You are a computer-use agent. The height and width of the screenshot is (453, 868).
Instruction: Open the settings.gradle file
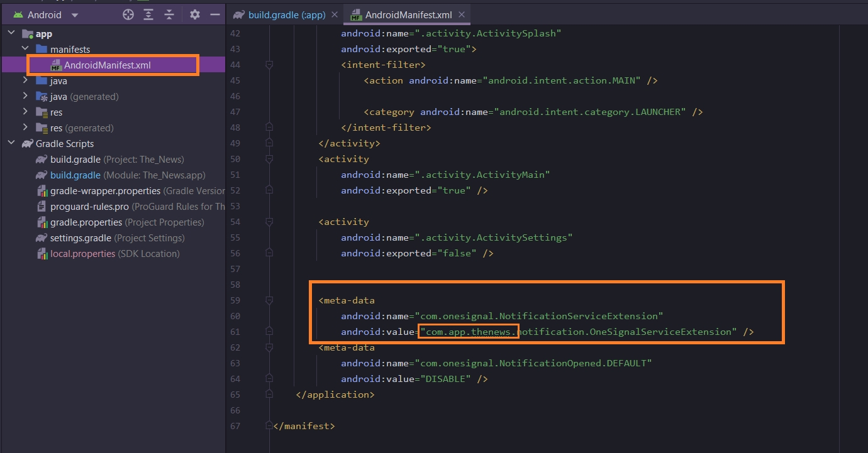tap(81, 237)
